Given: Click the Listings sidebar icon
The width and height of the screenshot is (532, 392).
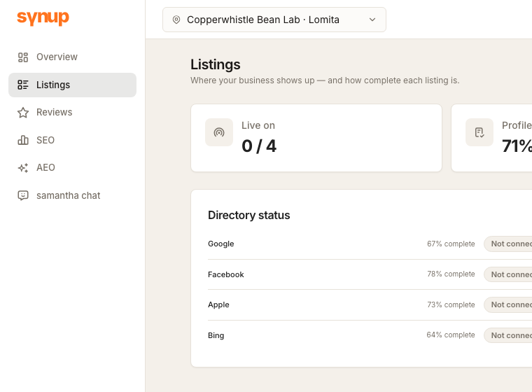Looking at the screenshot, I should click(x=23, y=85).
